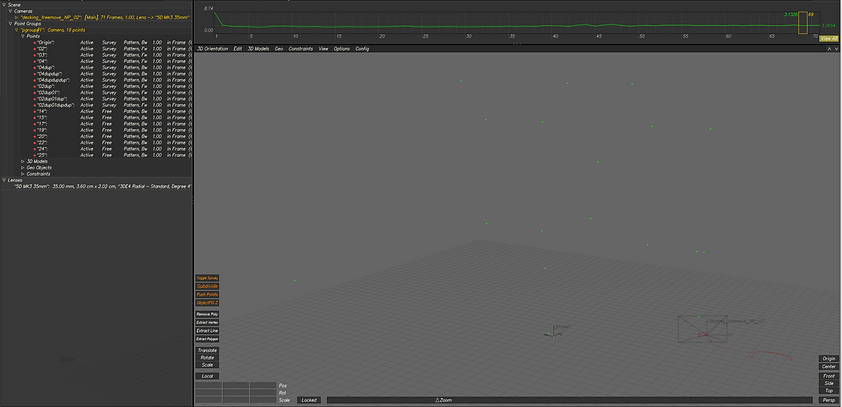Click the yellow frame 69 marker

click(803, 23)
